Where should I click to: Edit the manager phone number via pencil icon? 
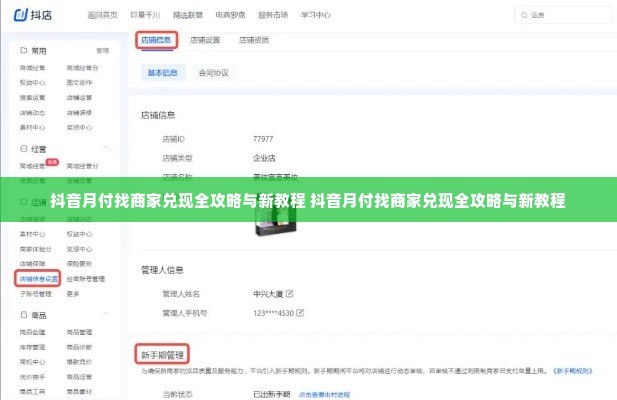pyautogui.click(x=300, y=313)
